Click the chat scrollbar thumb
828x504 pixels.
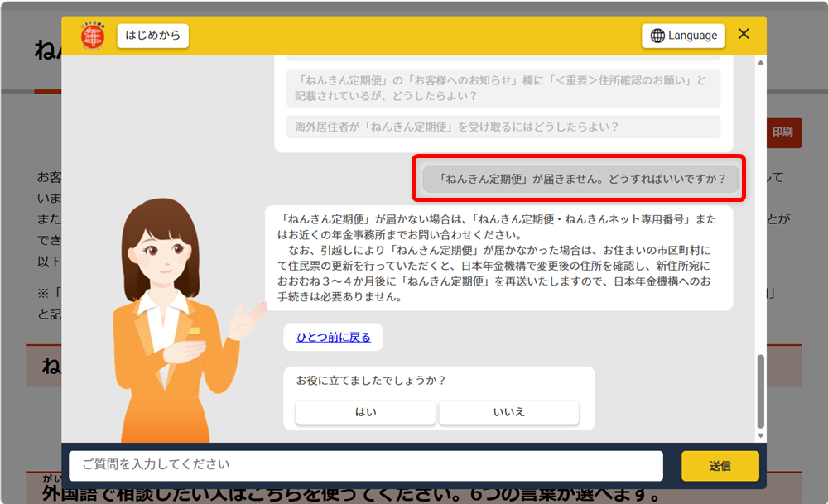click(760, 391)
